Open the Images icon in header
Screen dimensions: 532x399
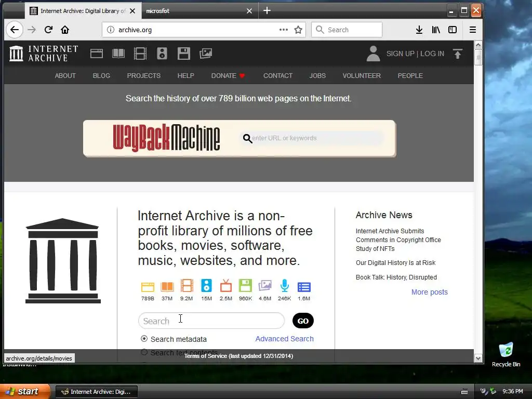[206, 54]
